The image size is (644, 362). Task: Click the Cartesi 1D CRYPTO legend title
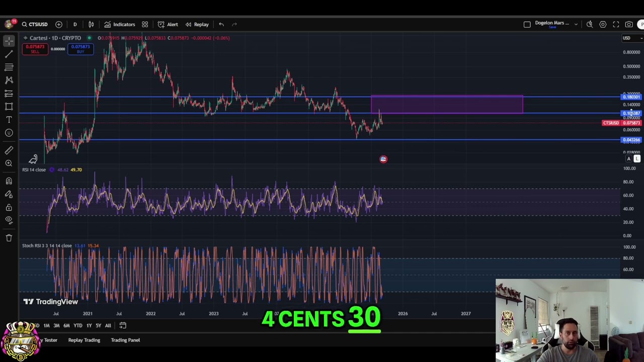pyautogui.click(x=55, y=38)
